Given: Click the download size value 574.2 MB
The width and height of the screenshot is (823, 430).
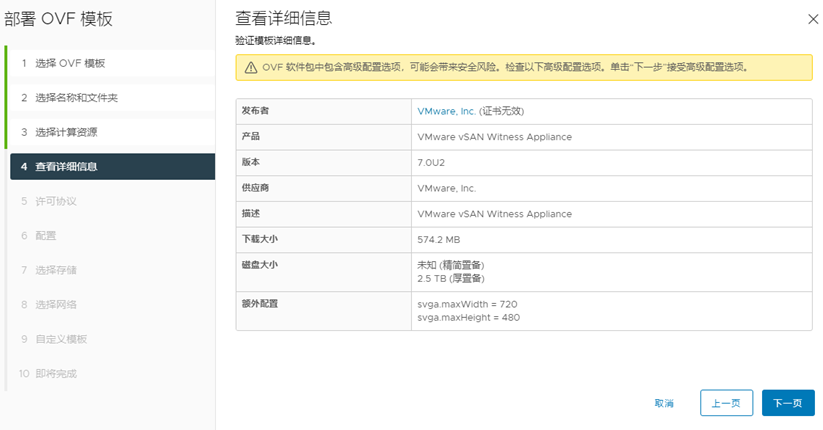Looking at the screenshot, I should coord(439,240).
